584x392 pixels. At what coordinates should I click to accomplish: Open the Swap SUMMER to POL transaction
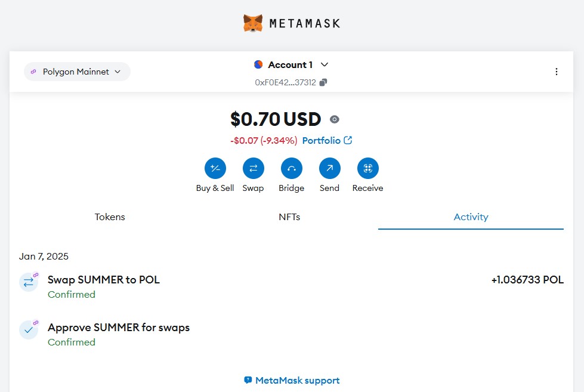pos(104,279)
